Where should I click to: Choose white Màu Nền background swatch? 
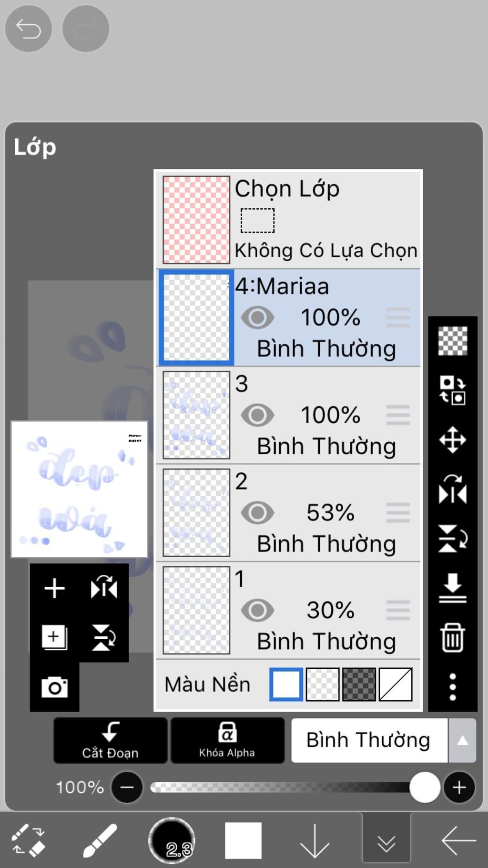286,684
